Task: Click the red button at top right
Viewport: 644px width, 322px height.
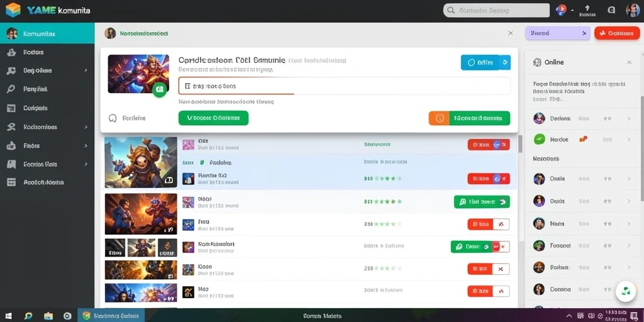Action: [x=617, y=33]
